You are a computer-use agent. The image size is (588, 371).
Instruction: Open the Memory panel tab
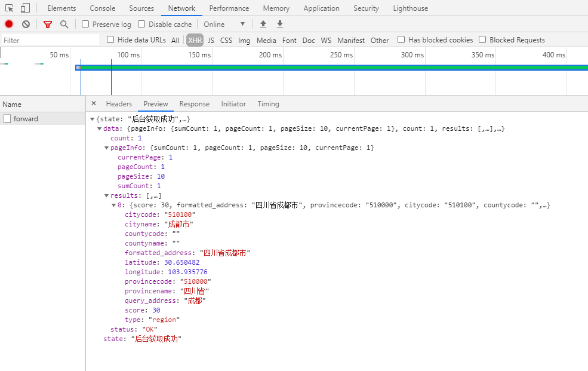[x=276, y=8]
